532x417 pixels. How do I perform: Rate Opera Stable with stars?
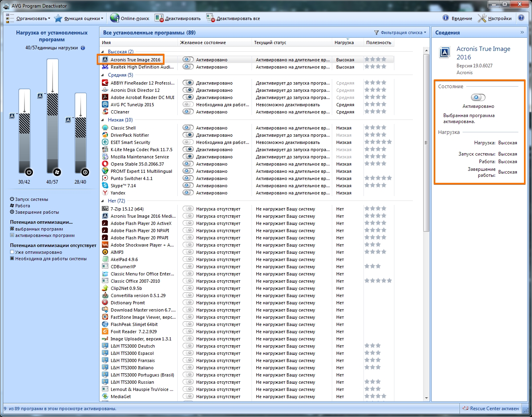[x=375, y=164]
